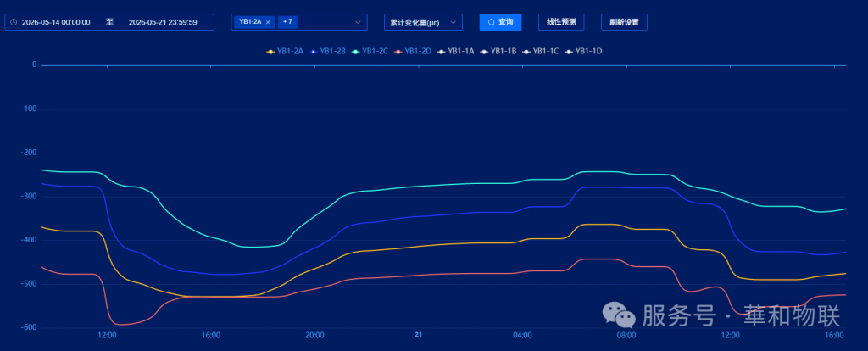Set the end date 2026-05-21 23:59:59 field
The height and width of the screenshot is (351, 868).
point(163,22)
